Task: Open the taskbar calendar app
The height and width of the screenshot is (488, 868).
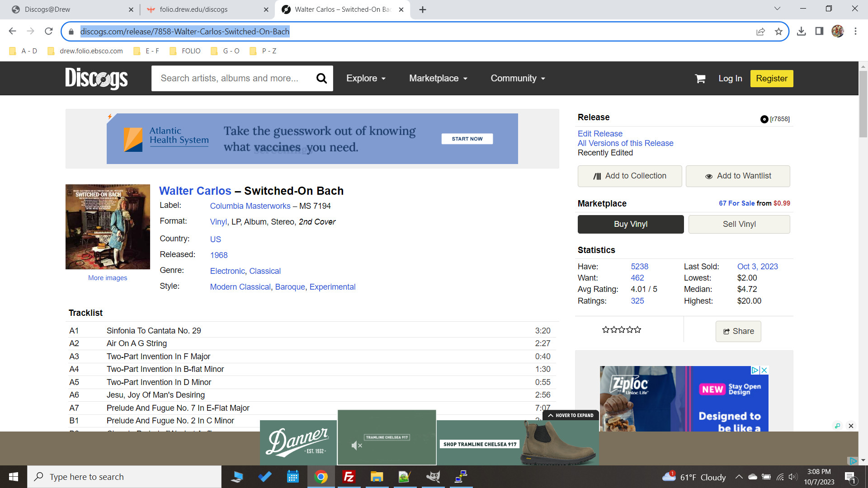Action: (x=292, y=477)
